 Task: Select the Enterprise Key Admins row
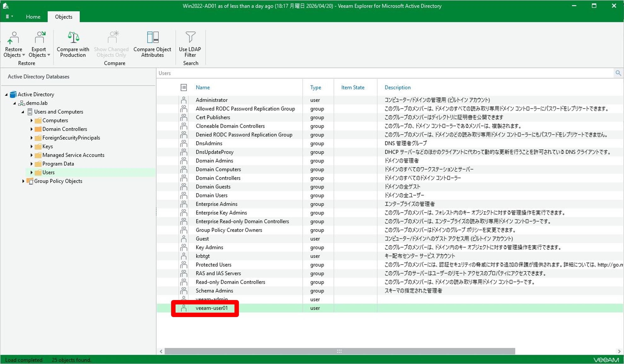pos(390,213)
